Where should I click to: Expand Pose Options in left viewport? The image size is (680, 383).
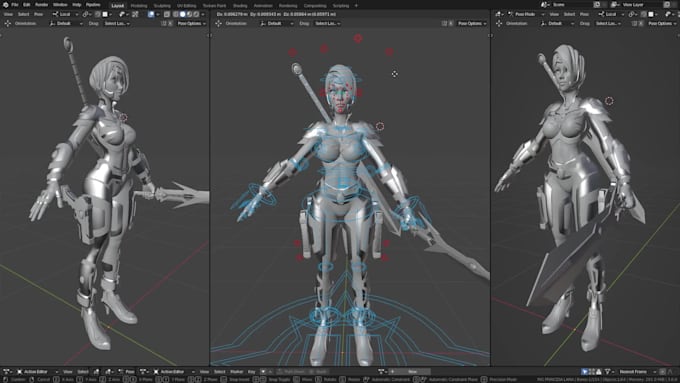191,23
